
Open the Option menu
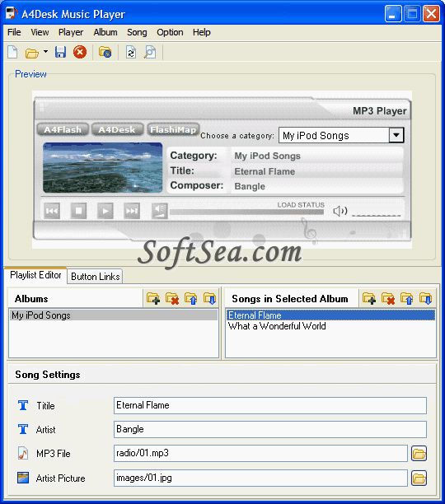[x=170, y=32]
